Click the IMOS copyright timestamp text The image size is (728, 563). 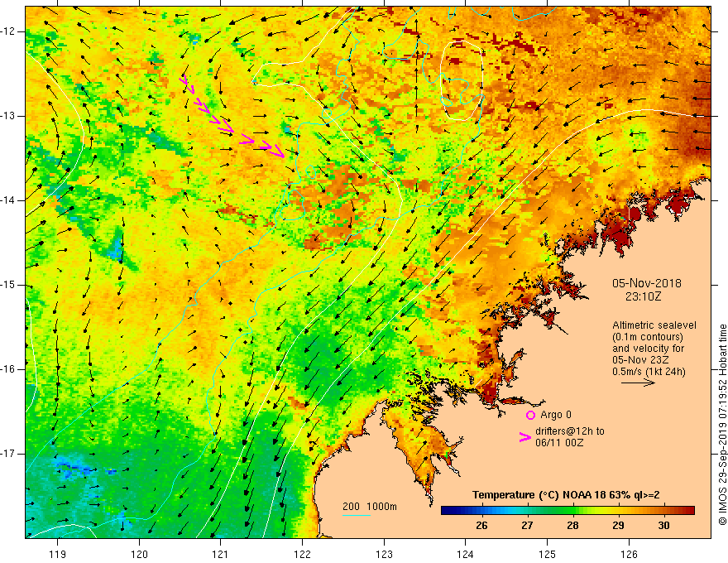pyautogui.click(x=722, y=425)
